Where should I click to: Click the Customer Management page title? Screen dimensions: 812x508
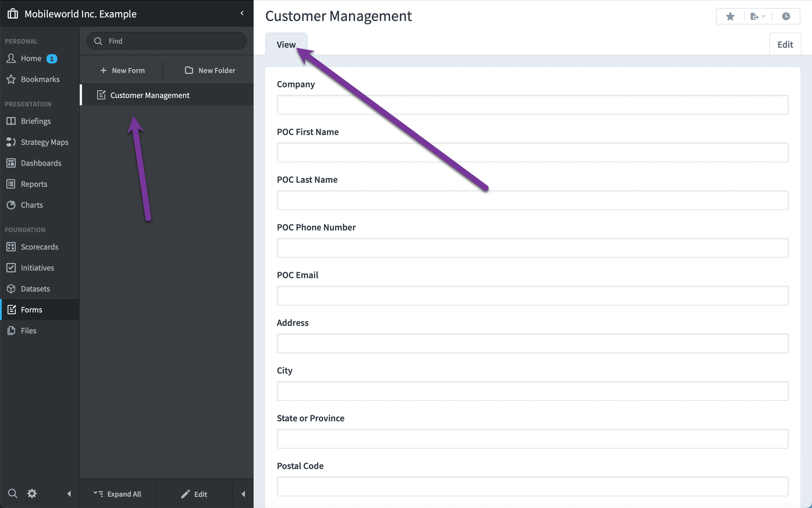coord(339,16)
